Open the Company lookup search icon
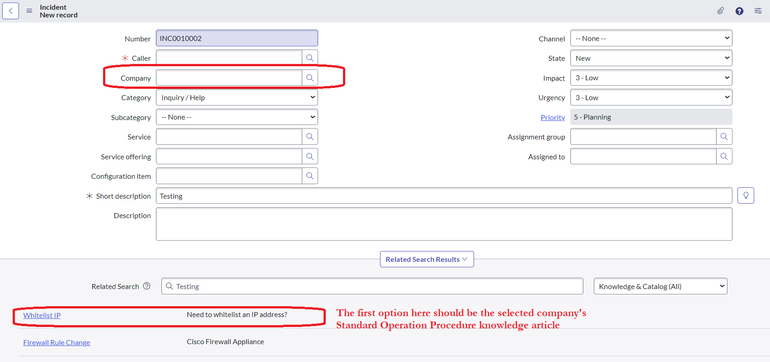 (x=310, y=78)
